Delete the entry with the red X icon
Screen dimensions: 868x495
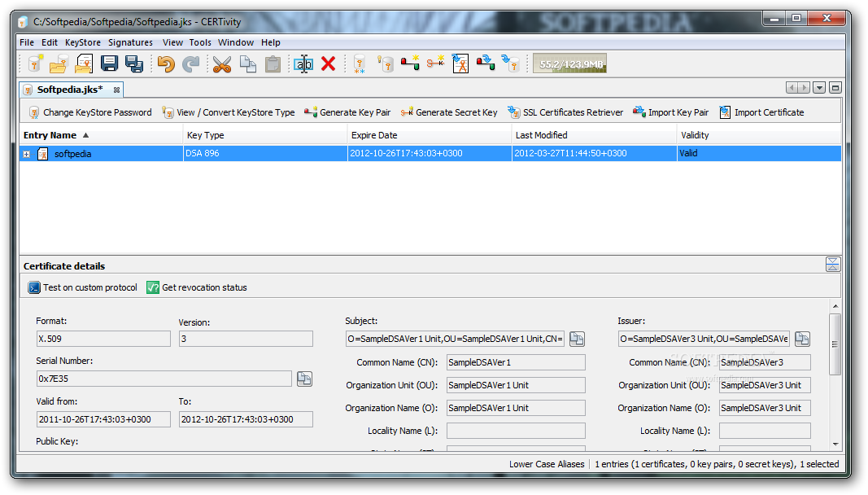coord(329,64)
